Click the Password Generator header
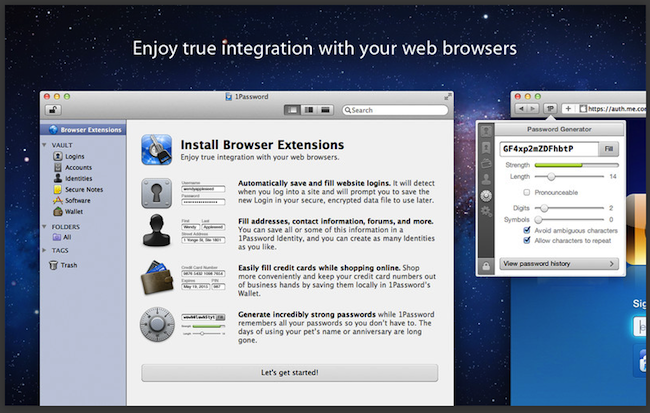Image resolution: width=650 pixels, height=413 pixels. pyautogui.click(x=559, y=129)
